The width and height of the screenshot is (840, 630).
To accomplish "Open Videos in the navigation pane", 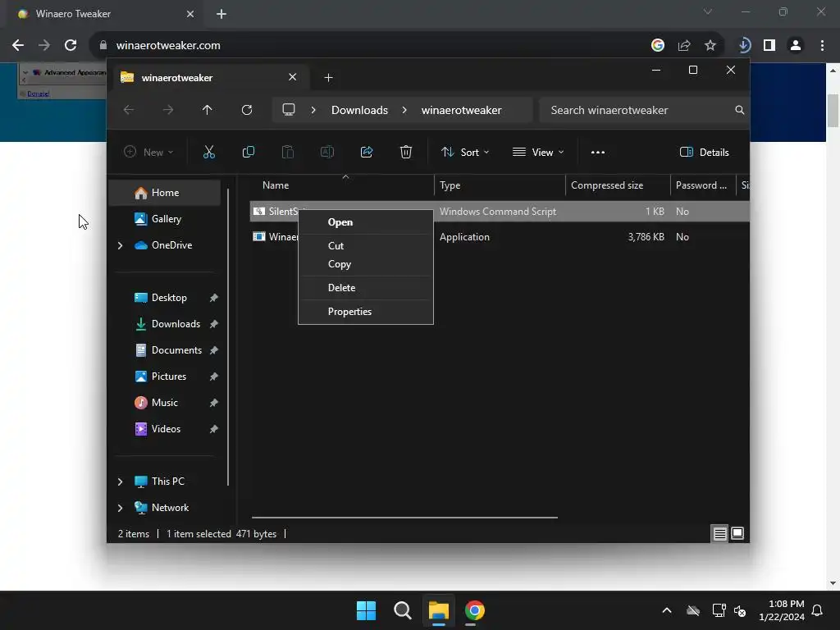I will click(x=165, y=428).
